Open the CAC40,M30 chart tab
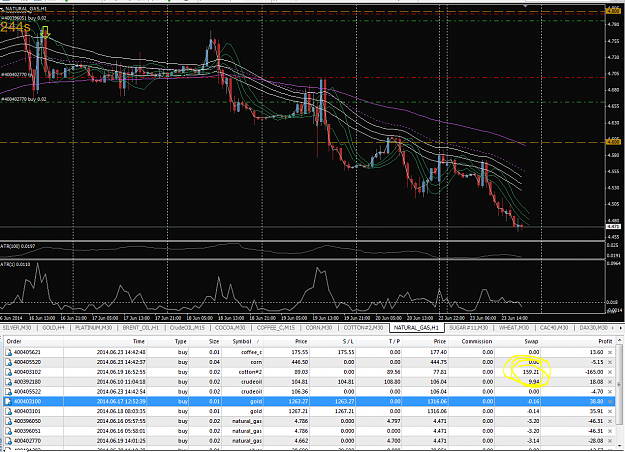The width and height of the screenshot is (625, 452). (x=554, y=328)
